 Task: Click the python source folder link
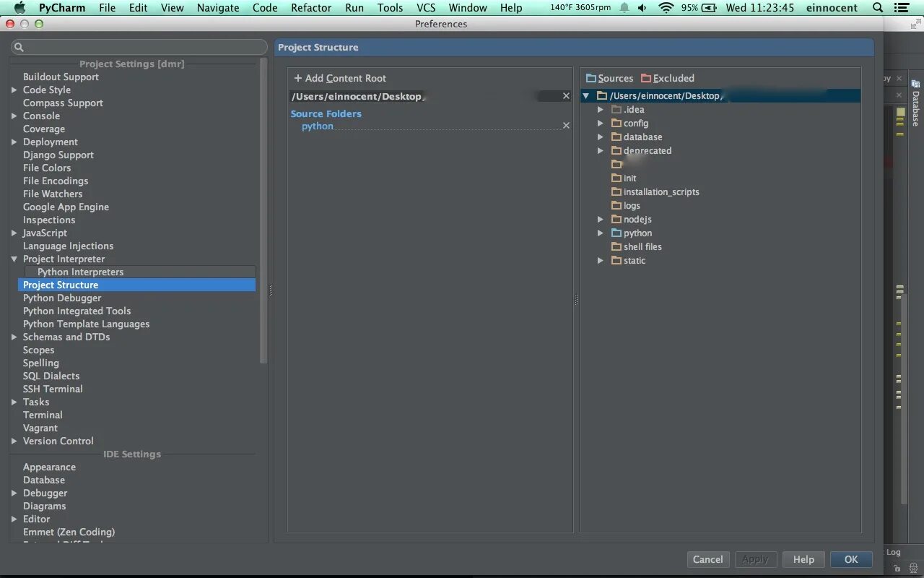(x=318, y=126)
